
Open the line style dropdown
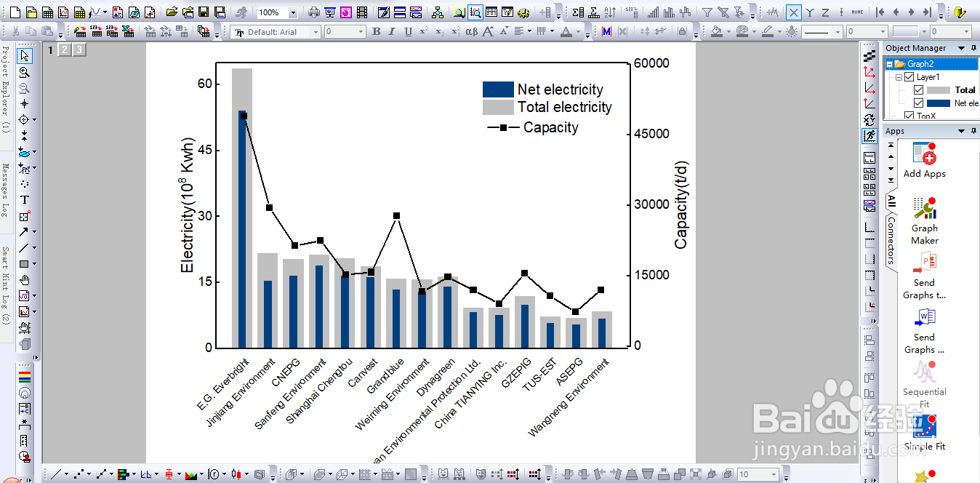click(838, 32)
